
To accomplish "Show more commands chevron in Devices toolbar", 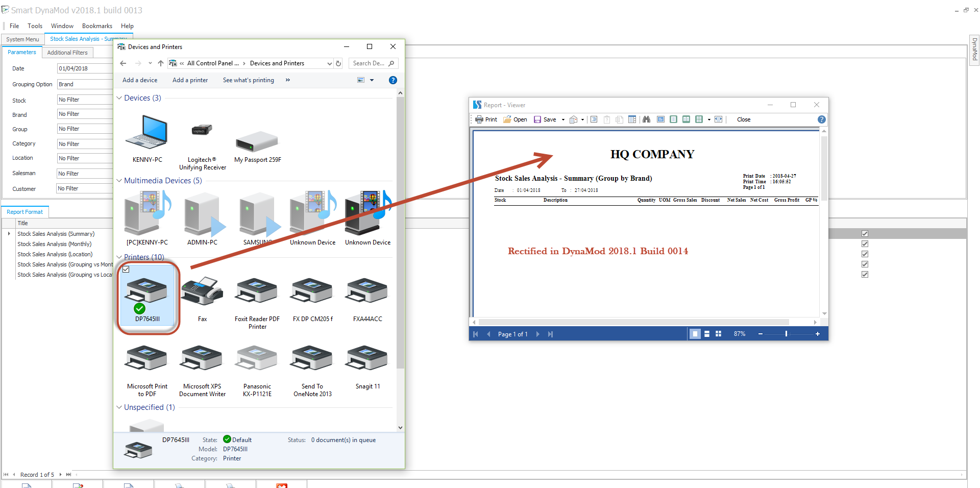I will point(288,80).
